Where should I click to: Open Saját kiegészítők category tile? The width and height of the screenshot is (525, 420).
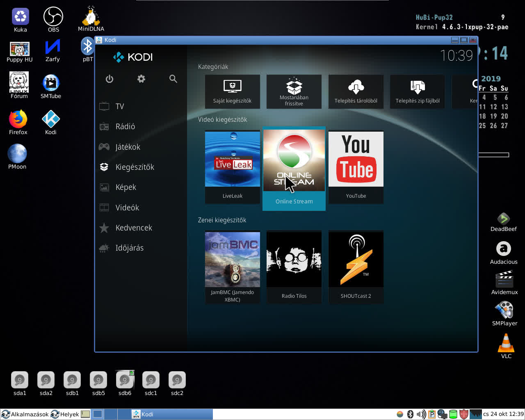point(232,91)
